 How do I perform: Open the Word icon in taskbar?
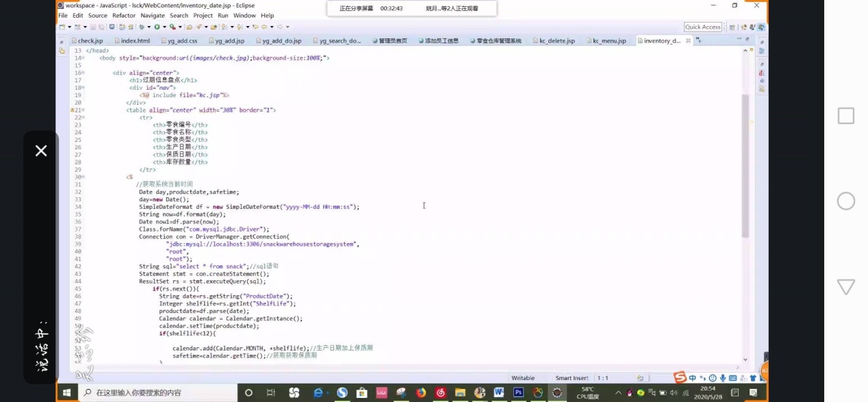498,392
